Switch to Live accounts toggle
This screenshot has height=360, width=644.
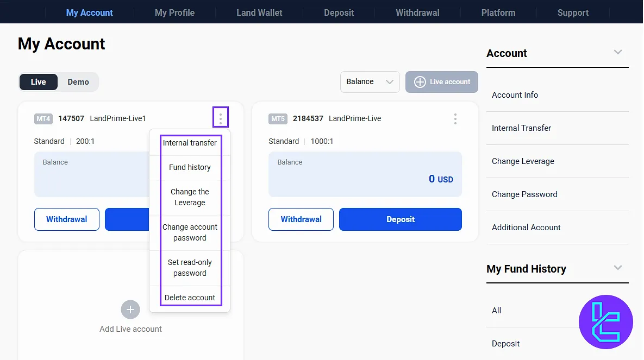coord(39,82)
